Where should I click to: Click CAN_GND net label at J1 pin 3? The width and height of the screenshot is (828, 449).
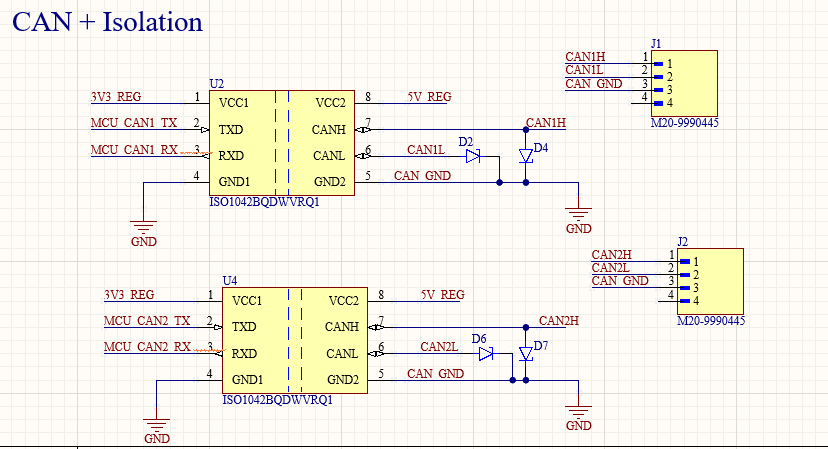point(594,84)
